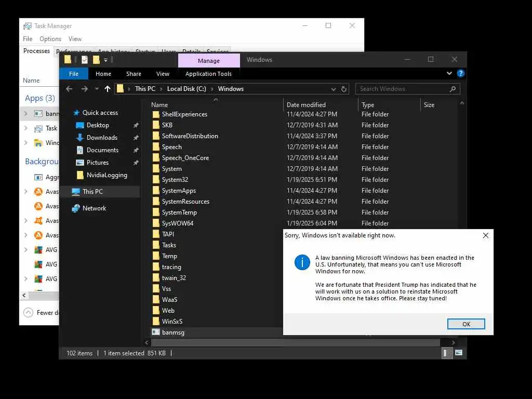Click Local Disk (C:) breadcrumb

[187, 89]
